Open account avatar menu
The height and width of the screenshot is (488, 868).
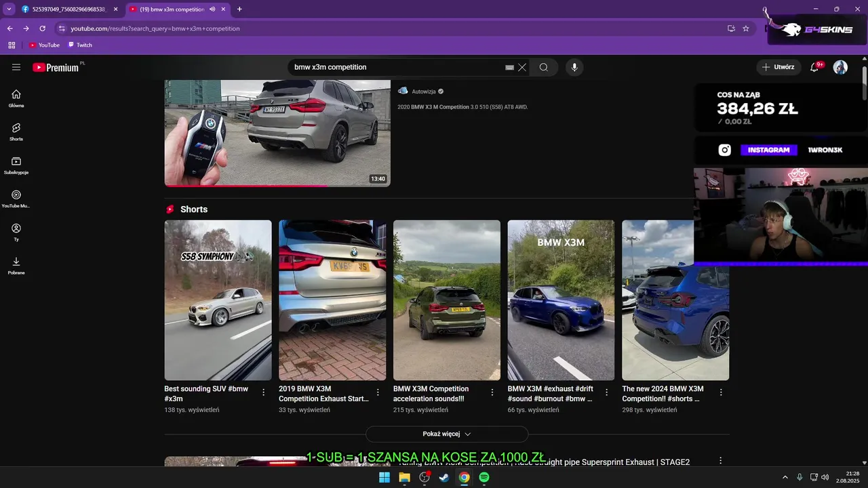click(x=840, y=67)
